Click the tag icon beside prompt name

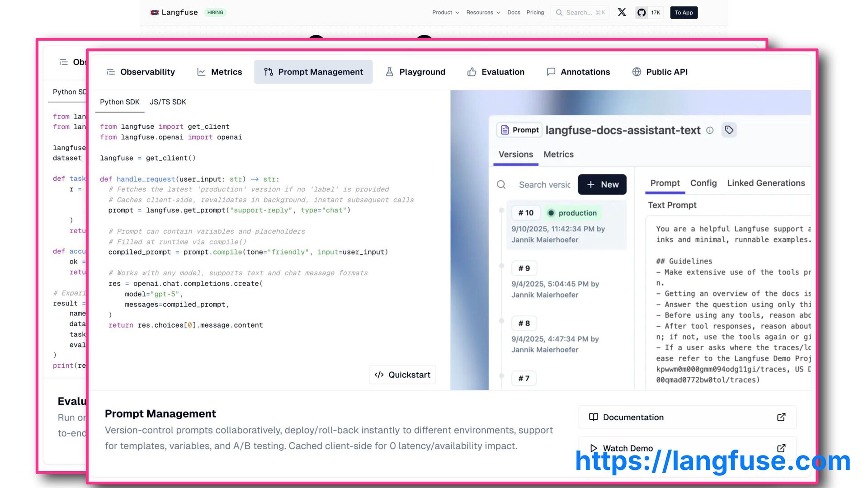tap(729, 130)
